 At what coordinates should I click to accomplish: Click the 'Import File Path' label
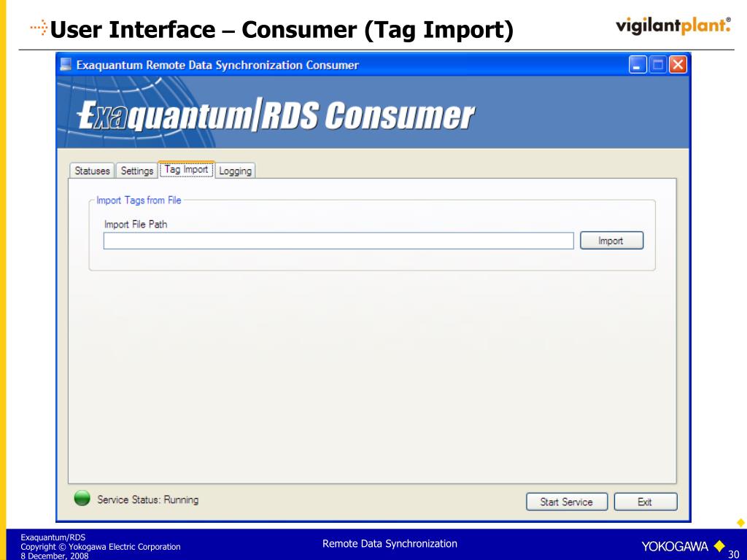136,225
